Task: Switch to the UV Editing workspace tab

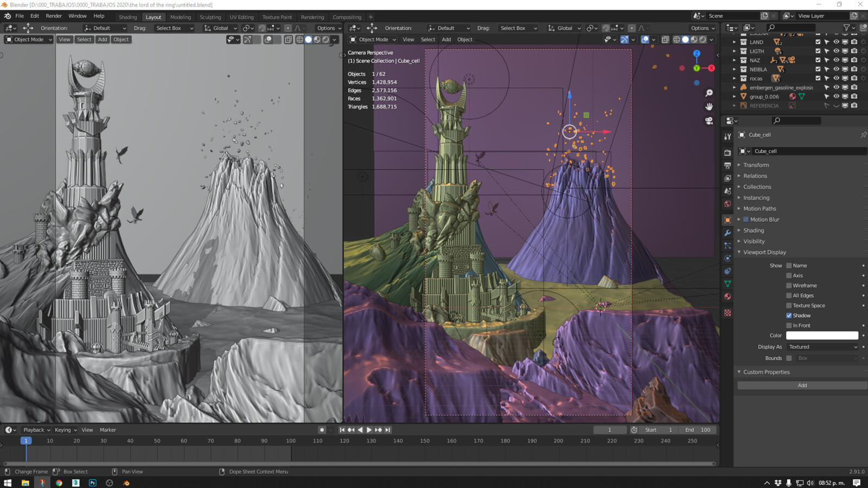Action: (241, 17)
